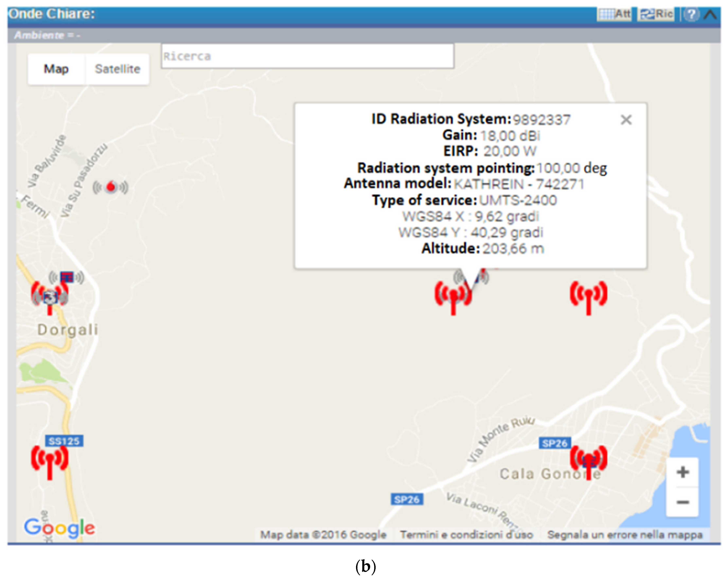Image resolution: width=728 pixels, height=580 pixels.
Task: Zoom out with the minus button
Action: 682,502
